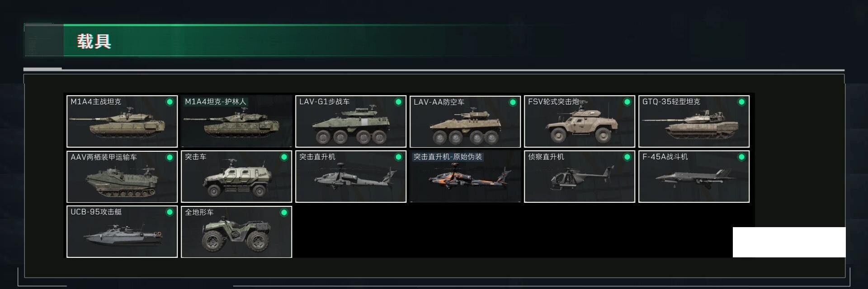Screen dimensions: 868x289
Task: Open the F-45A战斗机 jet card
Action: click(x=694, y=177)
